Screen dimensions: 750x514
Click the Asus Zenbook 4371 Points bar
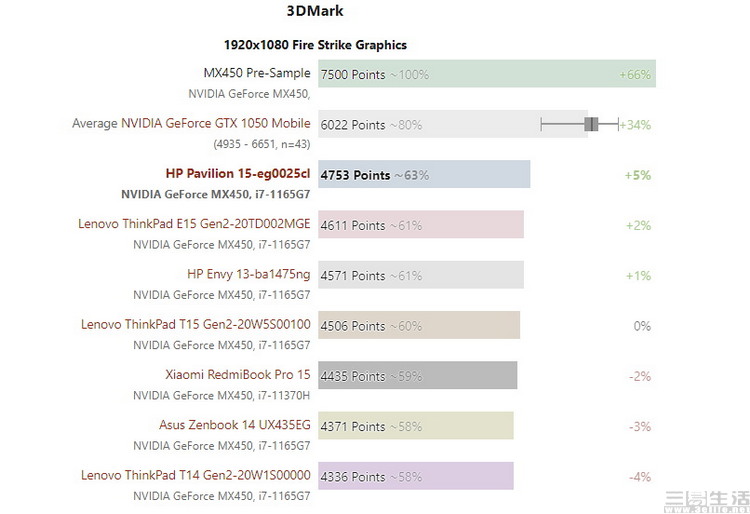pyautogui.click(x=415, y=426)
